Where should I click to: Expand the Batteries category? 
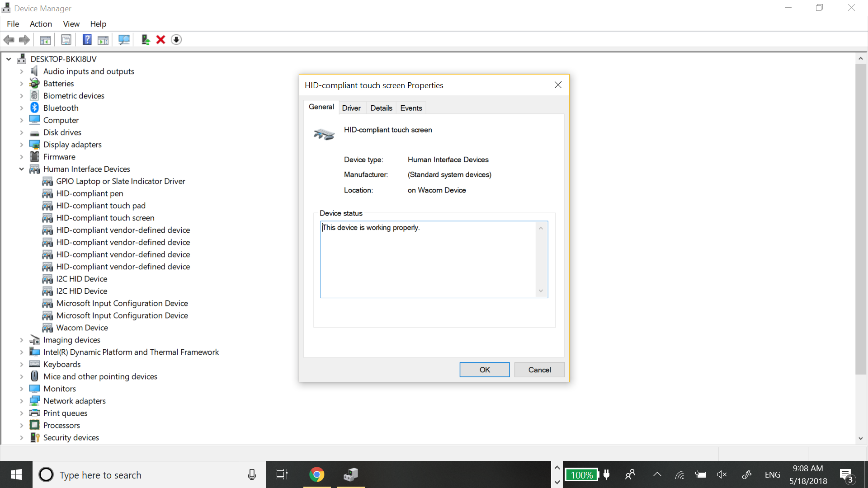[21, 84]
